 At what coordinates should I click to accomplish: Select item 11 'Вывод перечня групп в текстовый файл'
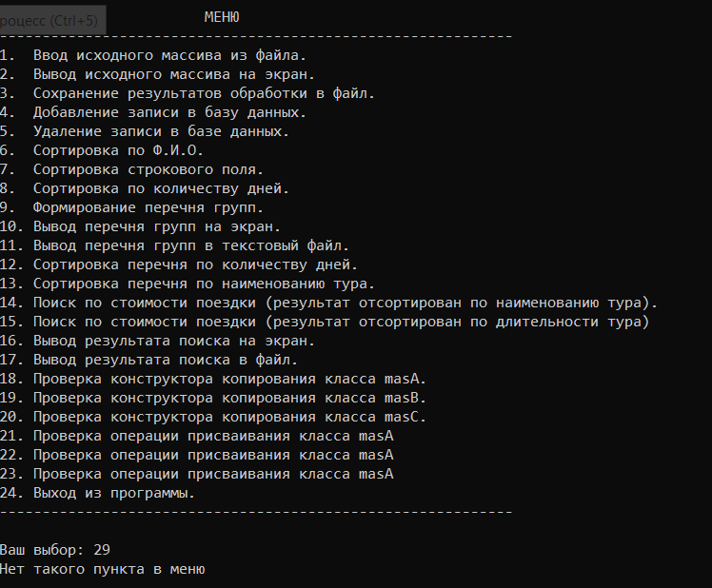click(x=174, y=245)
